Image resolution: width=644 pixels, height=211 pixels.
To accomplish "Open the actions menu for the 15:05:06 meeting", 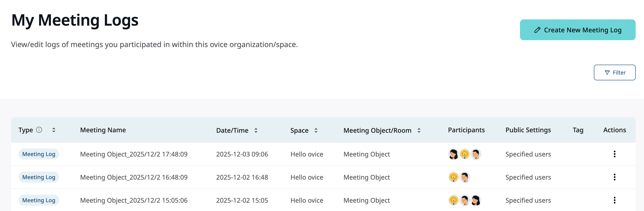I will tap(614, 200).
